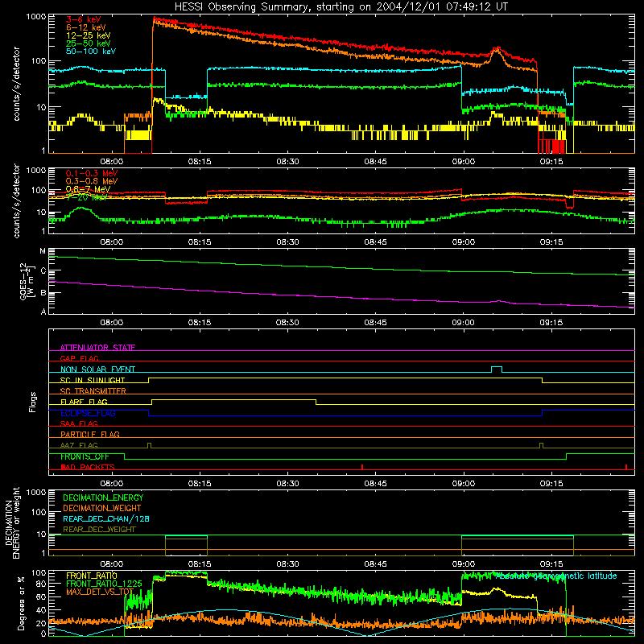Select the SC_TRANSMITTER flag label

pyautogui.click(x=93, y=391)
